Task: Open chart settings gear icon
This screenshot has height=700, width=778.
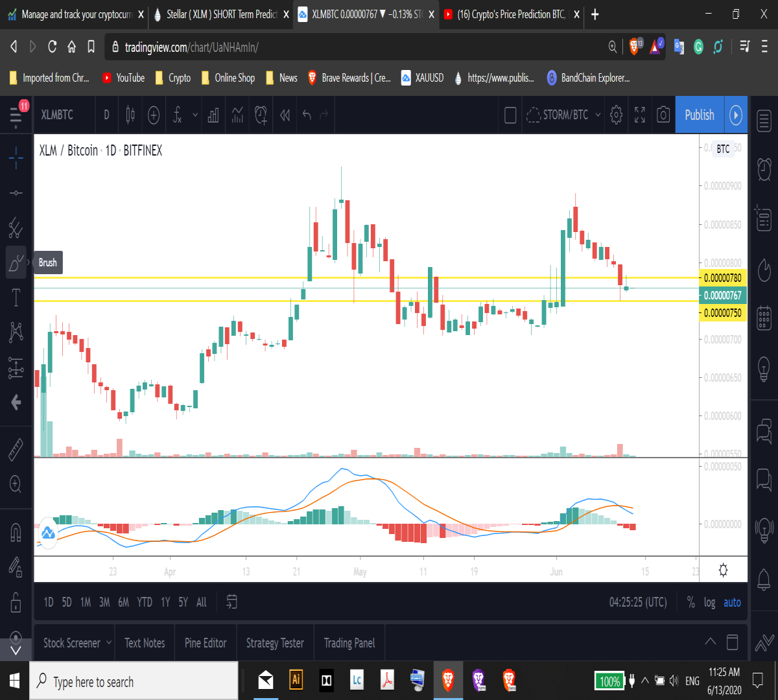Action: coord(616,115)
